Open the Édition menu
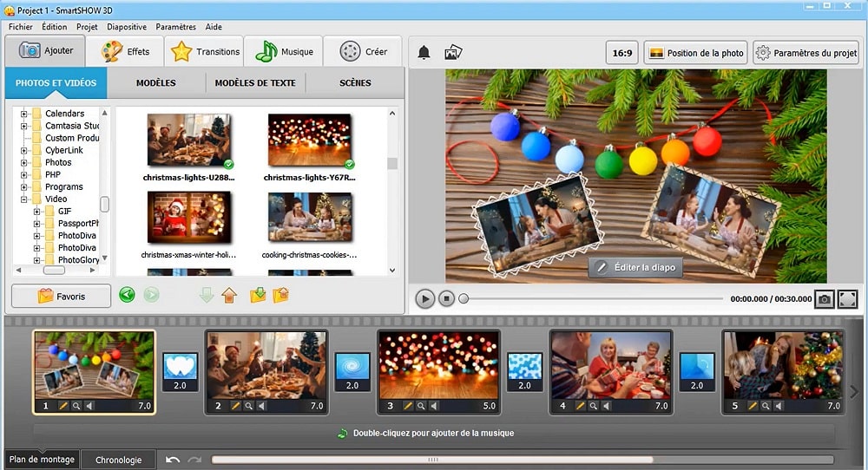 (54, 27)
